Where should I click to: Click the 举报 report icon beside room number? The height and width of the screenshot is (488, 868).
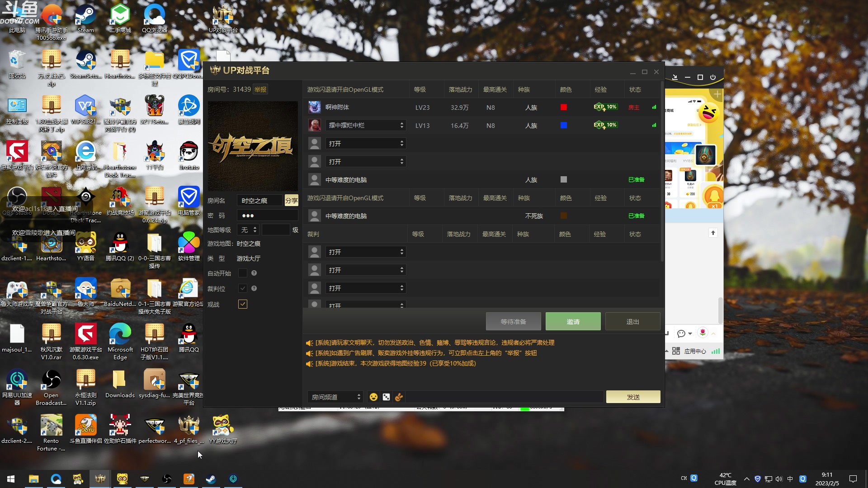click(260, 89)
